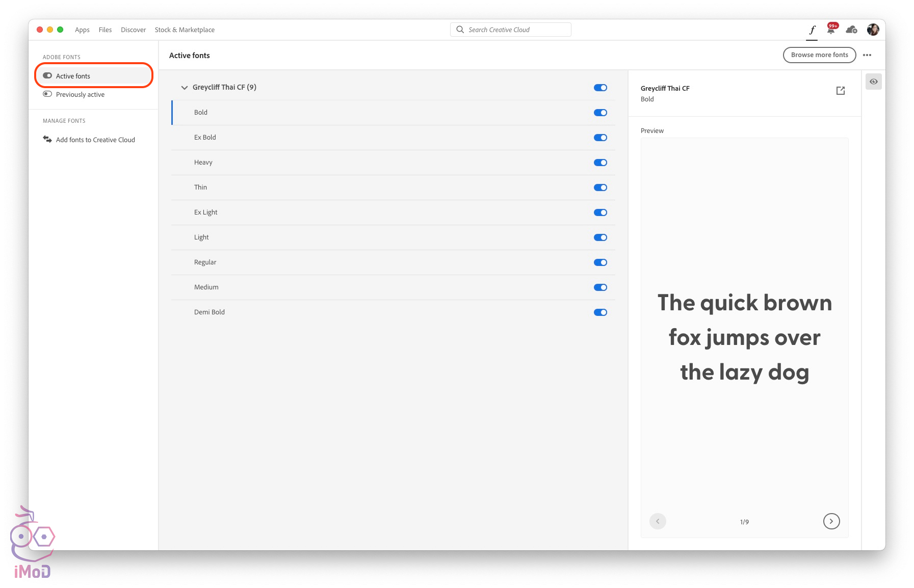Screen dimensions: 914x588
Task: Switch to Stock & Marketplace tab
Action: click(185, 30)
